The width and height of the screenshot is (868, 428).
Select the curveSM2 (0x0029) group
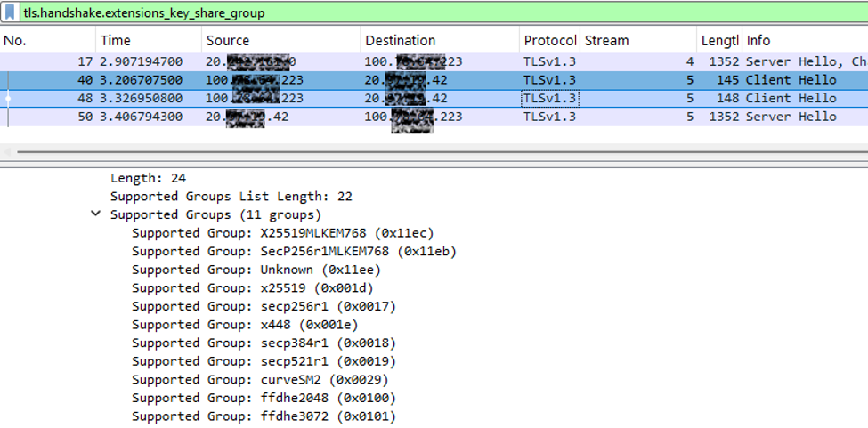[x=260, y=379]
